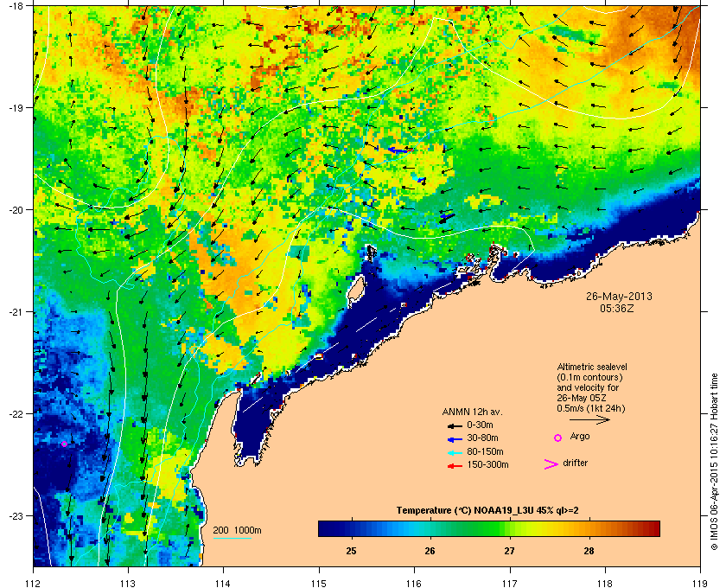Click the red 150-300m legend arrow
This screenshot has height=588, width=726.
[455, 466]
